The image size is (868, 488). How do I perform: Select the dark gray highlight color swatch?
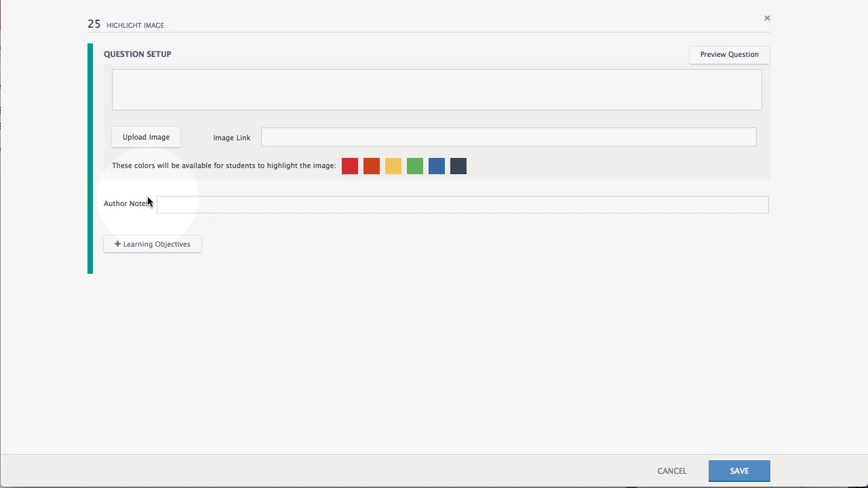[x=458, y=166]
